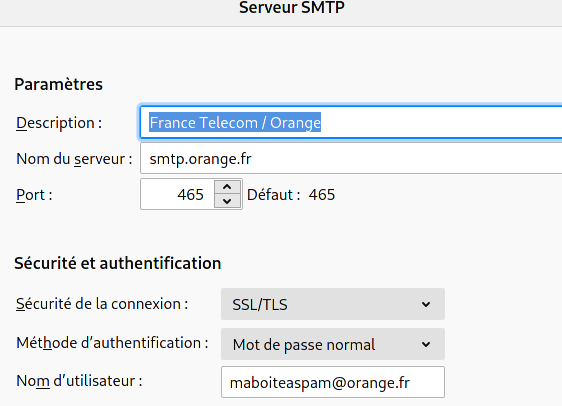The width and height of the screenshot is (562, 406).
Task: Click the Port number field showing 465
Action: pos(177,194)
